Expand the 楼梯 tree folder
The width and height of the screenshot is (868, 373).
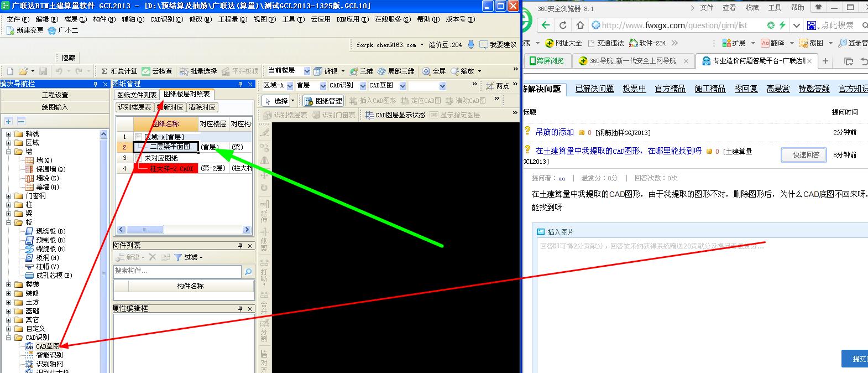pos(8,284)
